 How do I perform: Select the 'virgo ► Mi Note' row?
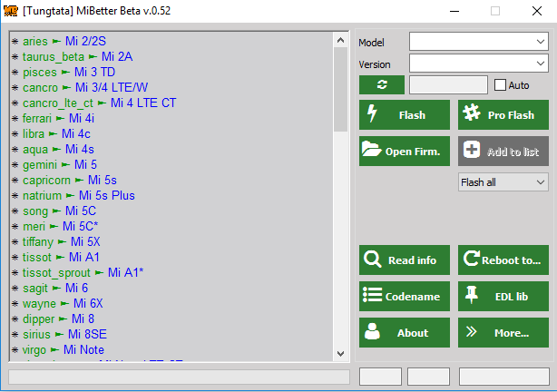click(x=171, y=350)
